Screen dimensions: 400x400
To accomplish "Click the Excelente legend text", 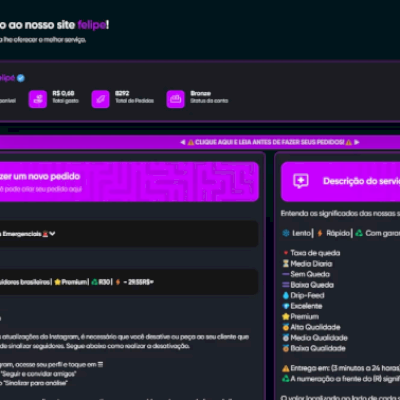I will (306, 306).
